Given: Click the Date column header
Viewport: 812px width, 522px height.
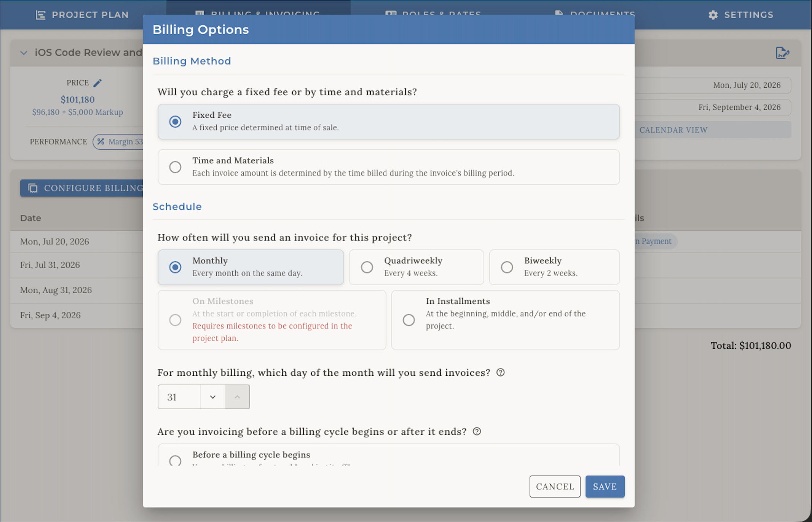Looking at the screenshot, I should pyautogui.click(x=30, y=218).
